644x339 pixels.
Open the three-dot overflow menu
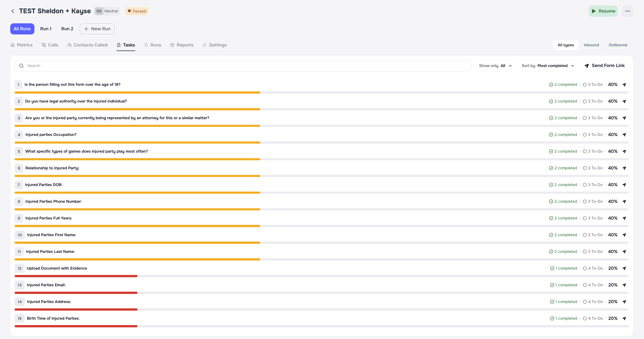628,11
